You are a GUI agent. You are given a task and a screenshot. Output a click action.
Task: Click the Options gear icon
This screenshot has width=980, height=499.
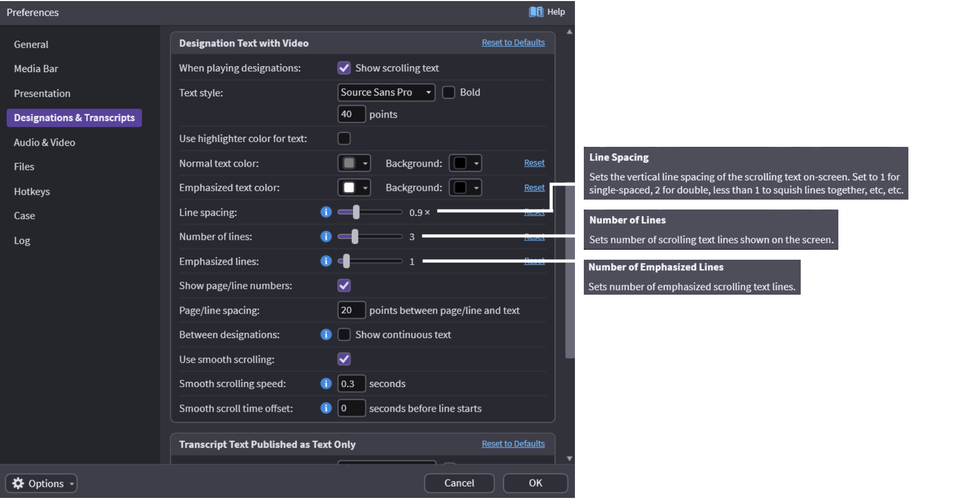click(x=18, y=483)
